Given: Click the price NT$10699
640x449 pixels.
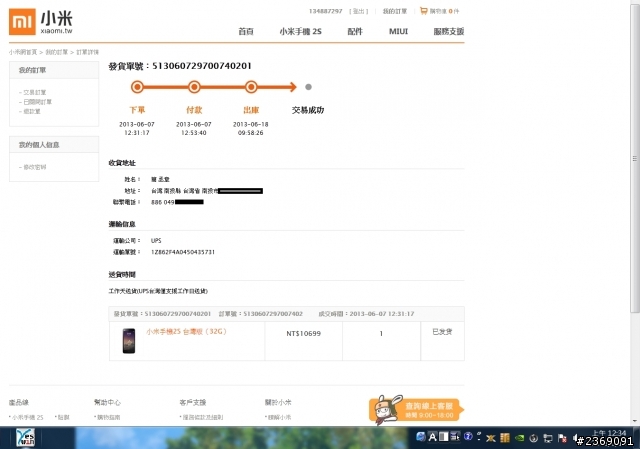Looking at the screenshot, I should [x=303, y=333].
